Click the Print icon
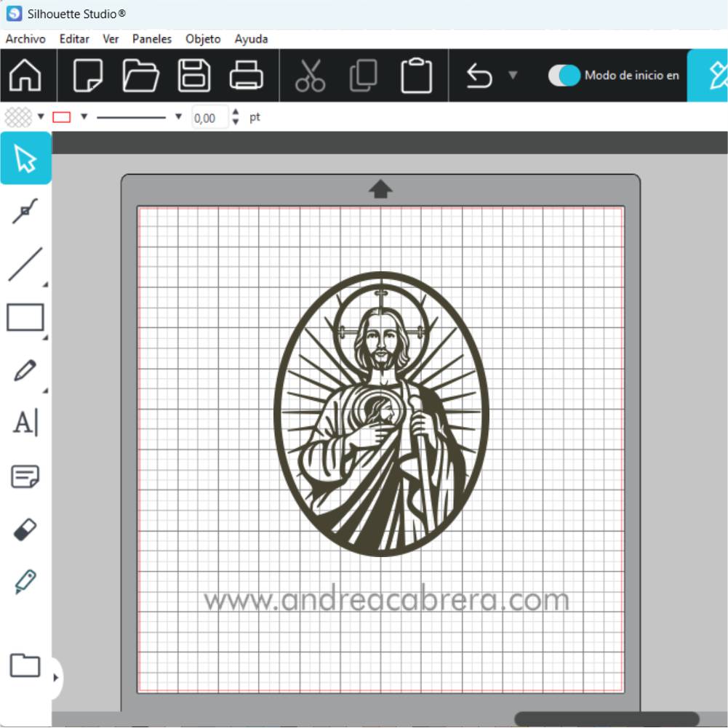The height and width of the screenshot is (728, 728). point(247,76)
